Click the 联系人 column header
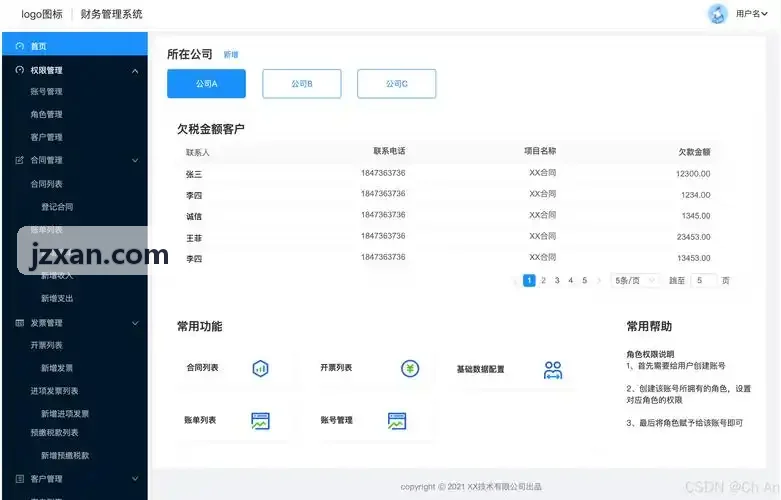This screenshot has width=781, height=500. [198, 153]
